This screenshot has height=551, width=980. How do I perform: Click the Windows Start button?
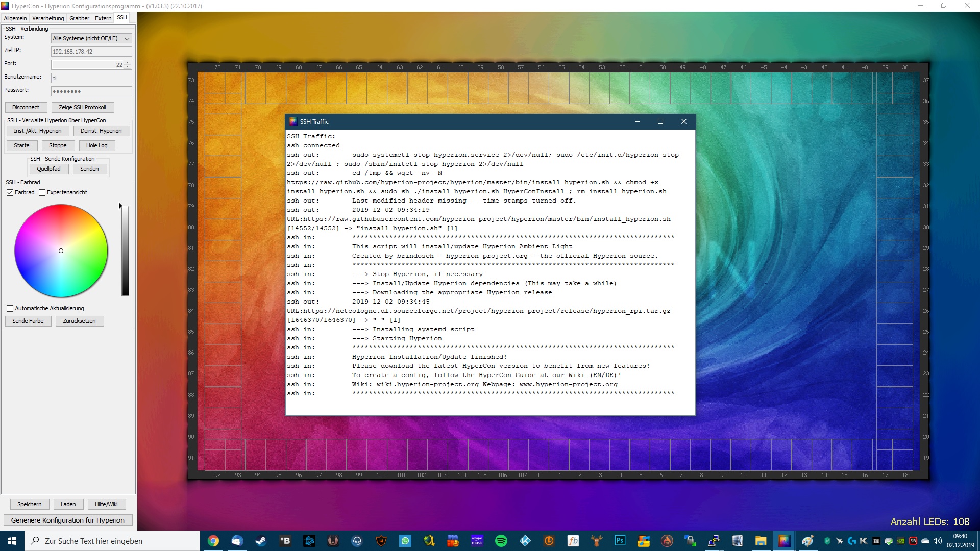[12, 541]
